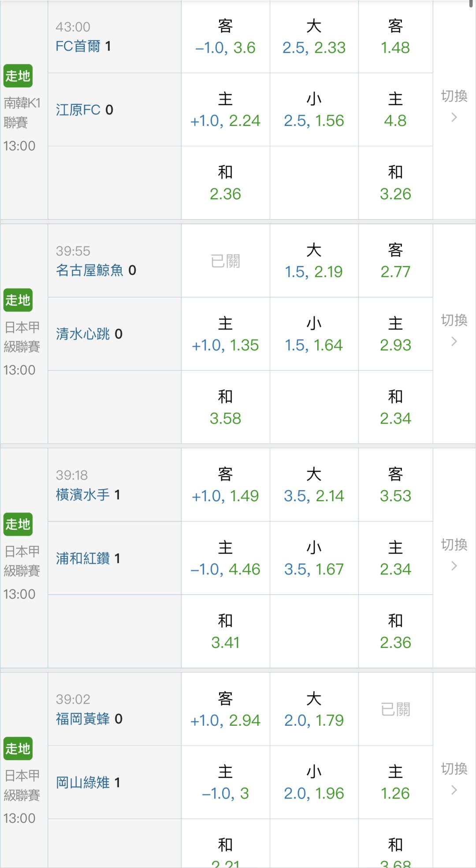Expand 切換 for 福岡黃蜂 vs 岡山綠雉
Viewport: 476px width, 868px height.
454,778
